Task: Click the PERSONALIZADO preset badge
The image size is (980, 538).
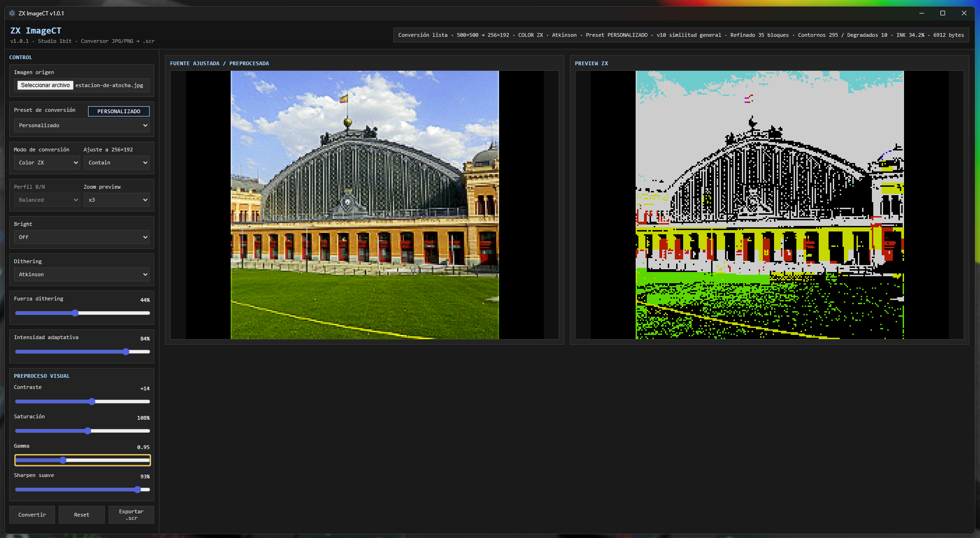Action: click(x=119, y=111)
